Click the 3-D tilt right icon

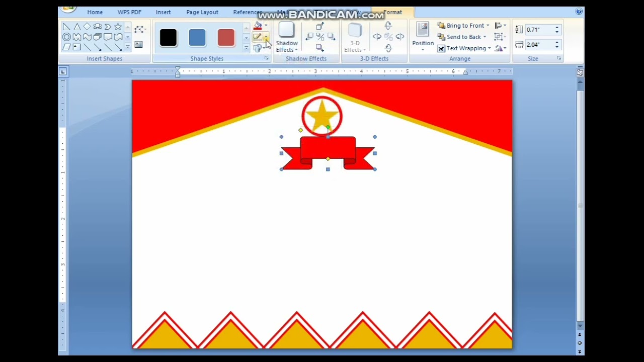[399, 37]
